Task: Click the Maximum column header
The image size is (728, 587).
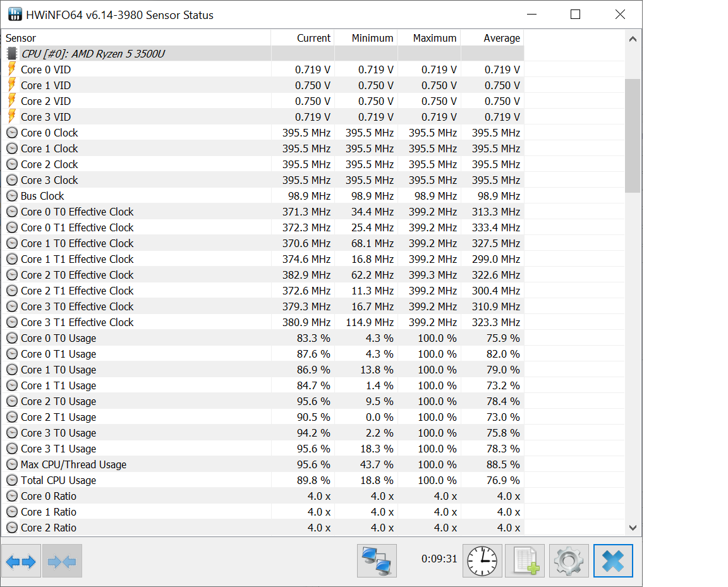Action: pyautogui.click(x=429, y=38)
